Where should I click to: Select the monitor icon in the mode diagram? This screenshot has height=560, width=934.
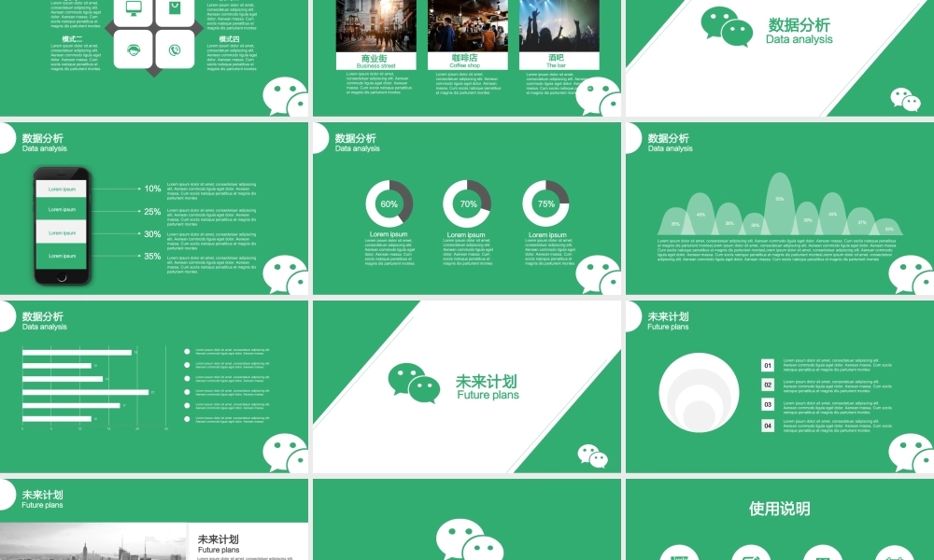(x=134, y=7)
